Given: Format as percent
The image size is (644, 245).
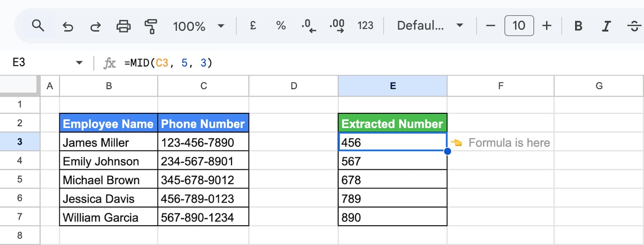Looking at the screenshot, I should click(281, 25).
